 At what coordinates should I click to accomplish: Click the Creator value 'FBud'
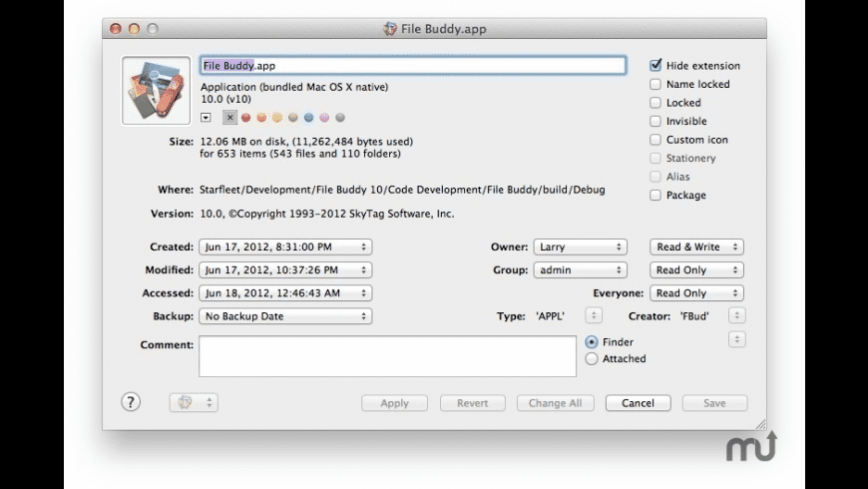(694, 316)
